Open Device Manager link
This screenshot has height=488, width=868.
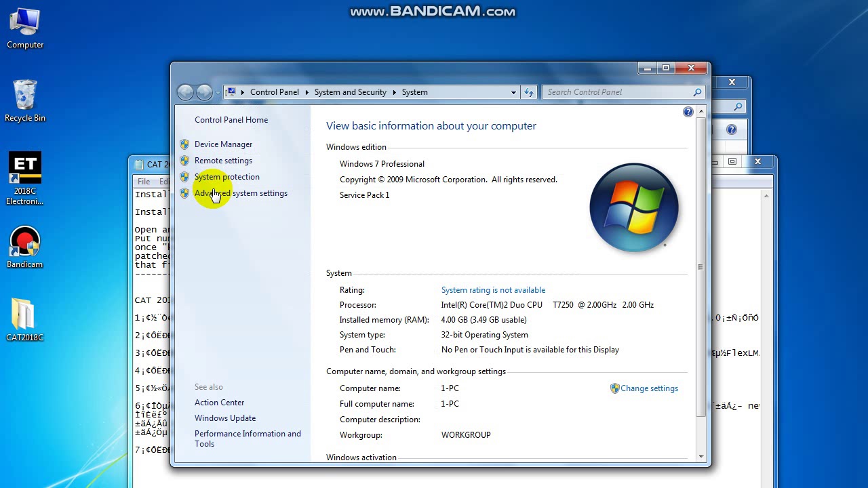[x=223, y=144]
